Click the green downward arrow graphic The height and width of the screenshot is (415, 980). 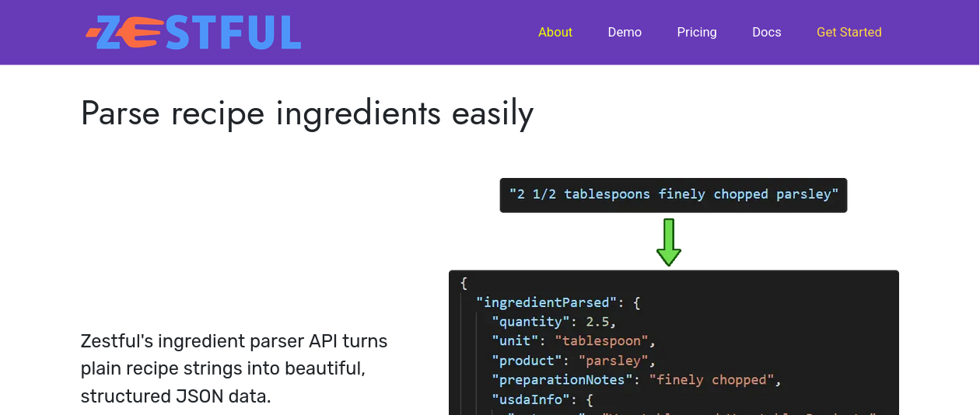tap(668, 242)
